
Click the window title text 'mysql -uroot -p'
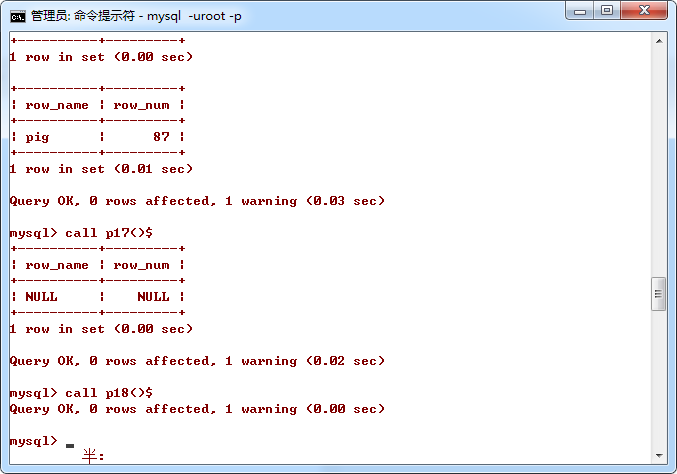[x=194, y=16]
